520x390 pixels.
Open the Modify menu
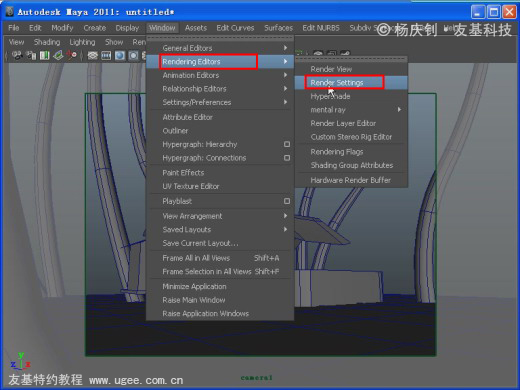(62, 28)
